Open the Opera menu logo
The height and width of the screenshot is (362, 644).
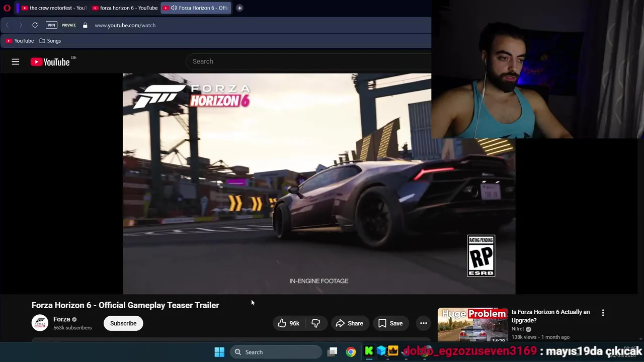point(7,8)
